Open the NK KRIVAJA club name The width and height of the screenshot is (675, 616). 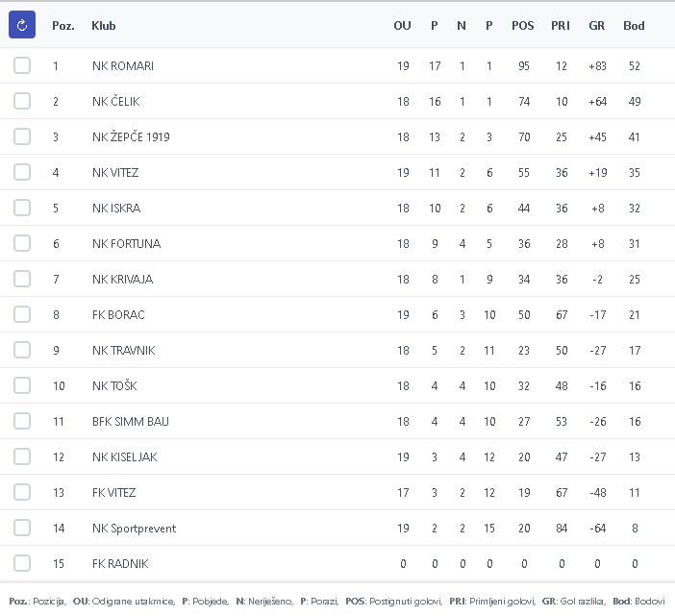tap(122, 279)
